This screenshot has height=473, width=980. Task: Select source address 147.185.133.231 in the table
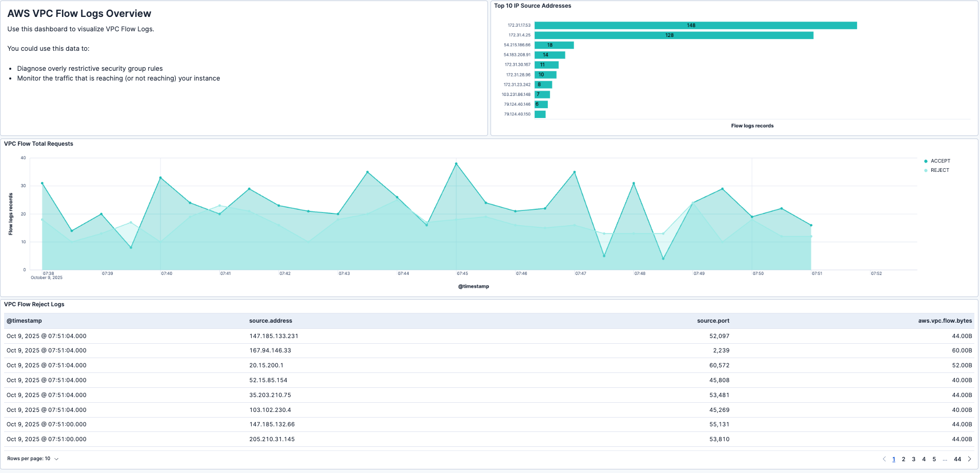click(273, 336)
